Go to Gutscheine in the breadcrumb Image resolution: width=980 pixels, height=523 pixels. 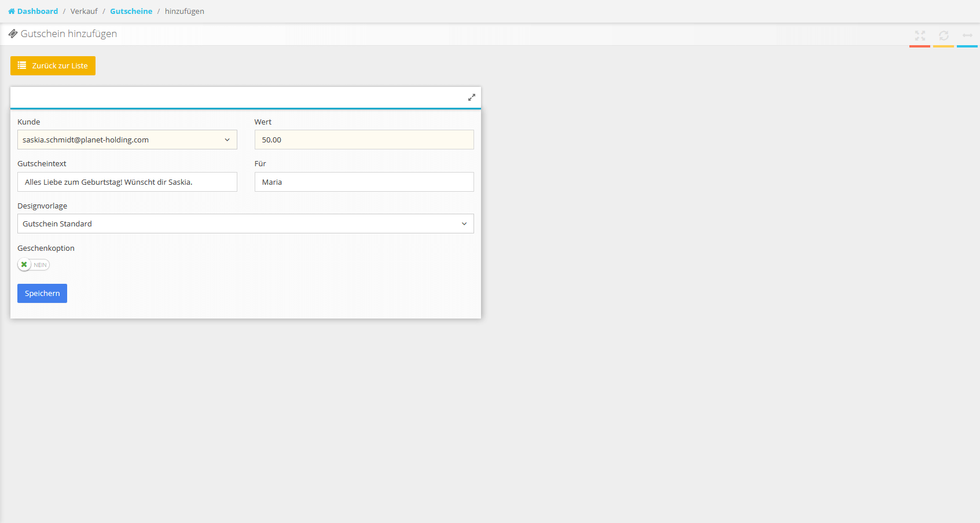pos(131,11)
